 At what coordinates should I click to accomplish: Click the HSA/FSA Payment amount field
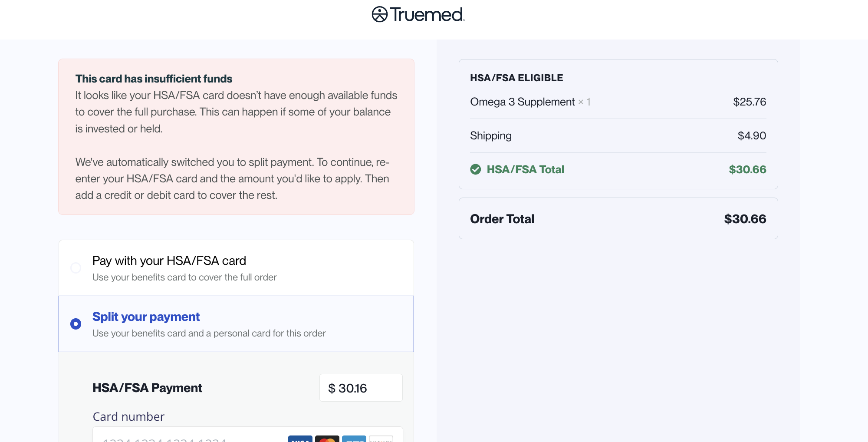click(x=361, y=388)
